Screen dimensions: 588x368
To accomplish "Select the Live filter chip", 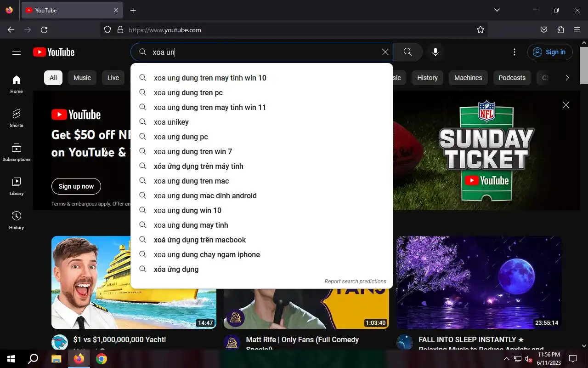I will (x=113, y=78).
